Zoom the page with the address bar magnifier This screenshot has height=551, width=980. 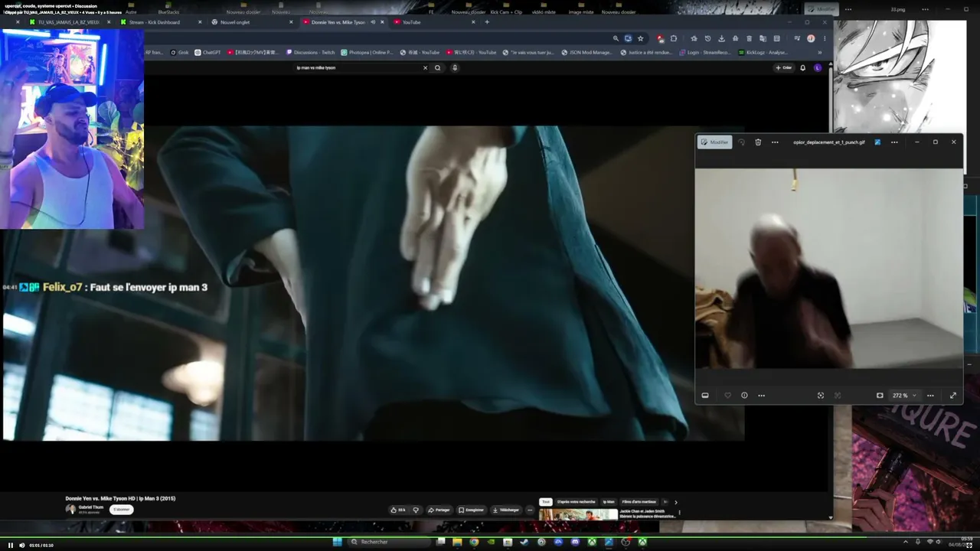tap(616, 38)
